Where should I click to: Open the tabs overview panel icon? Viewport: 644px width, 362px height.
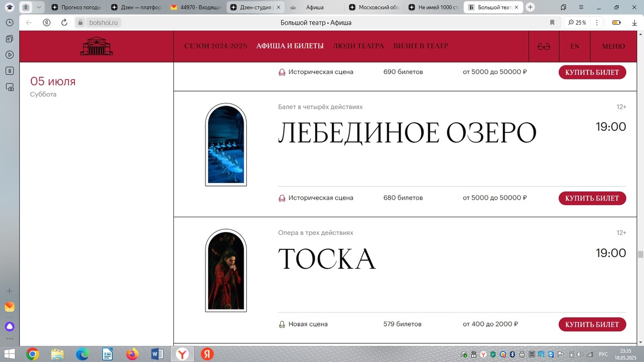pyautogui.click(x=563, y=8)
